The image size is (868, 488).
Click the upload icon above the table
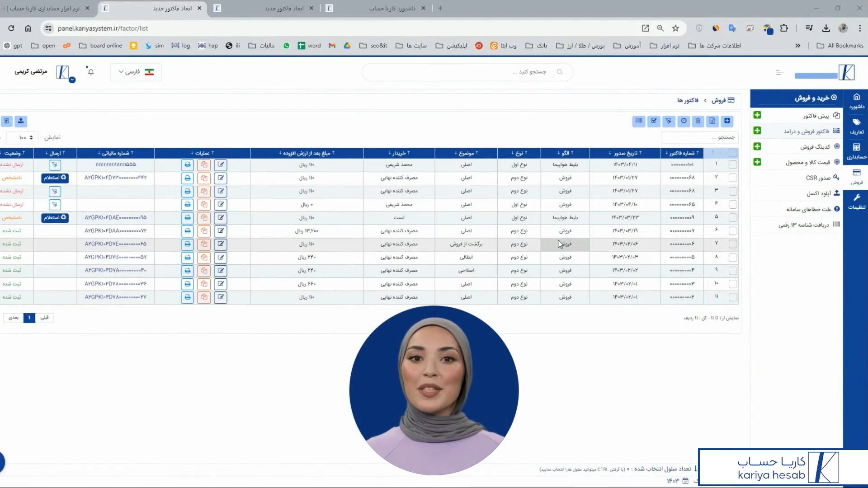(x=21, y=121)
